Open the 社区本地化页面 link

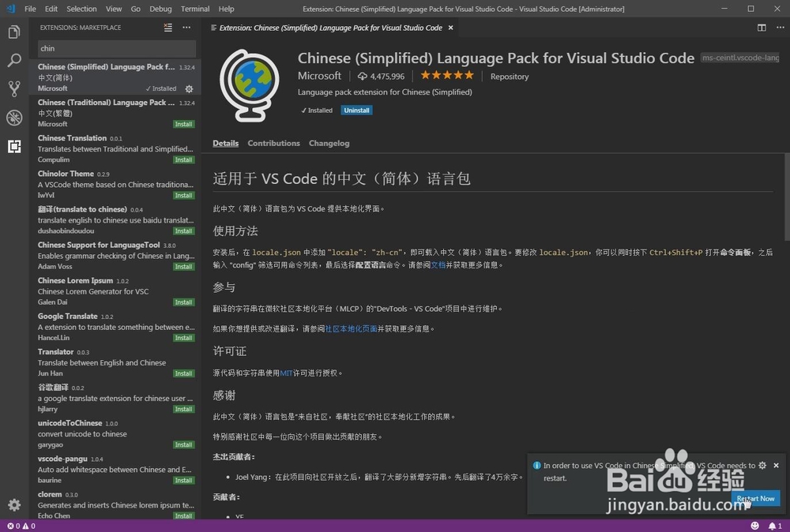pyautogui.click(x=352, y=328)
